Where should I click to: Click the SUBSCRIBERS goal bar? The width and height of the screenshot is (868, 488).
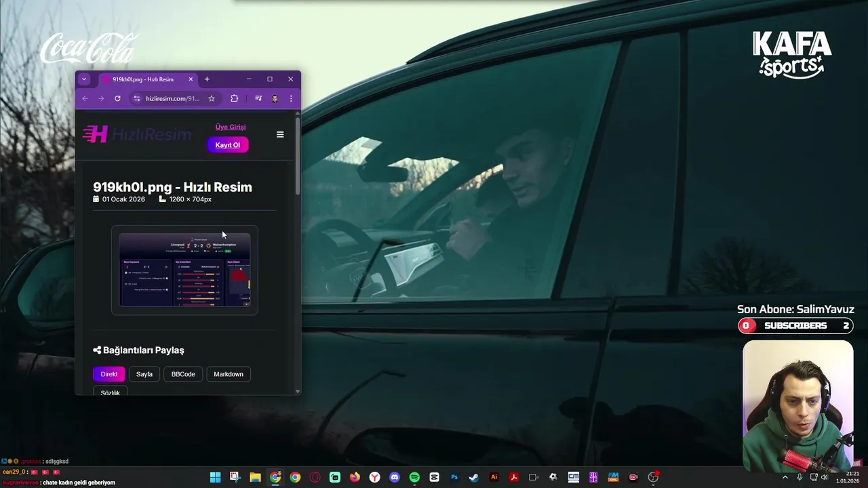click(x=795, y=325)
